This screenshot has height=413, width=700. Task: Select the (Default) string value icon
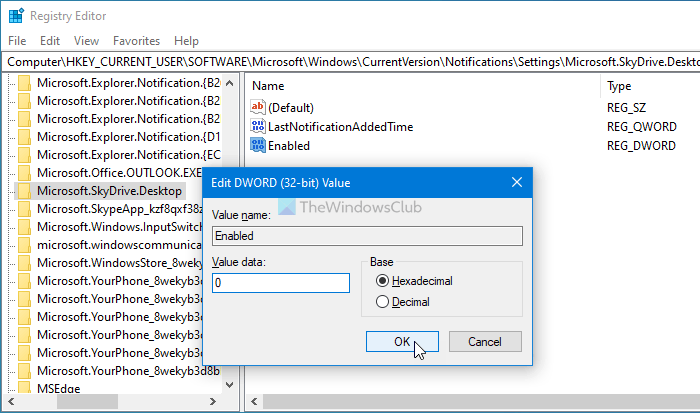point(258,107)
